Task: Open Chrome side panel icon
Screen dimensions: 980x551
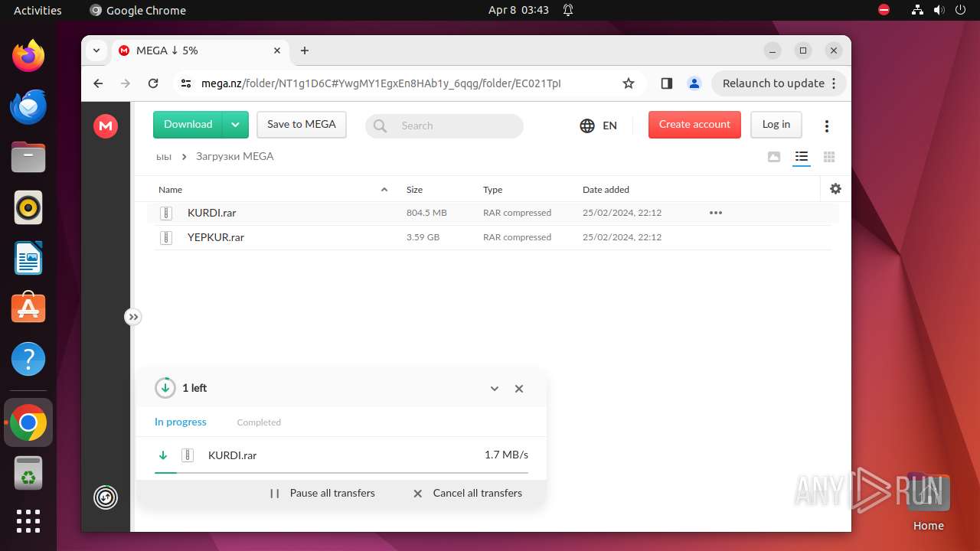Action: tap(666, 83)
